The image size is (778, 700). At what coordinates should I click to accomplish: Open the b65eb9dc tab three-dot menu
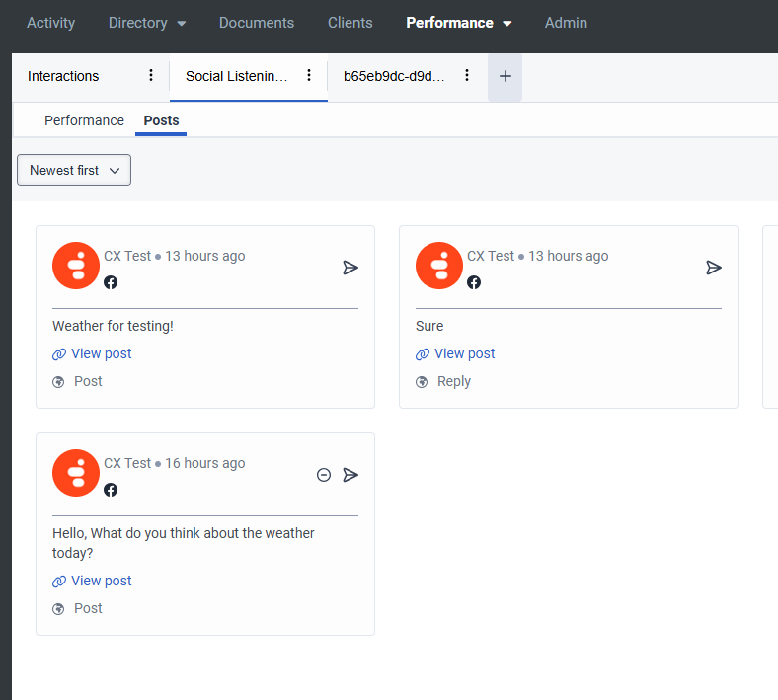click(x=467, y=76)
